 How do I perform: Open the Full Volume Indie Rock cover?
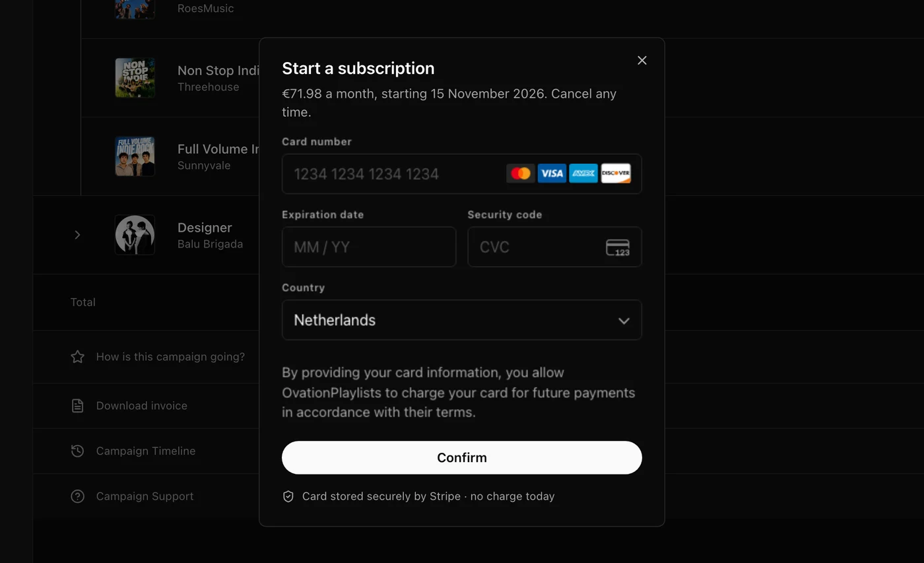pos(135,156)
